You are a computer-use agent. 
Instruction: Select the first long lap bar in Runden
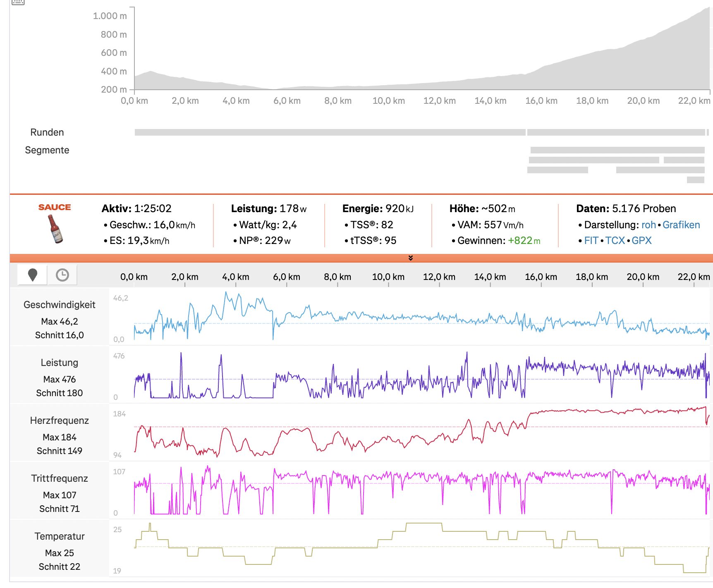[330, 132]
